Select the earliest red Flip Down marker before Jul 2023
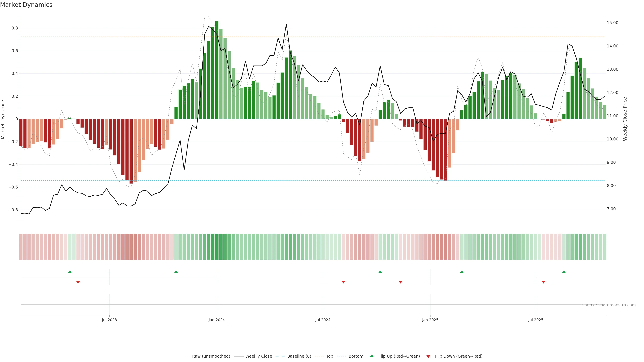The image size is (644, 362). pyautogui.click(x=78, y=282)
